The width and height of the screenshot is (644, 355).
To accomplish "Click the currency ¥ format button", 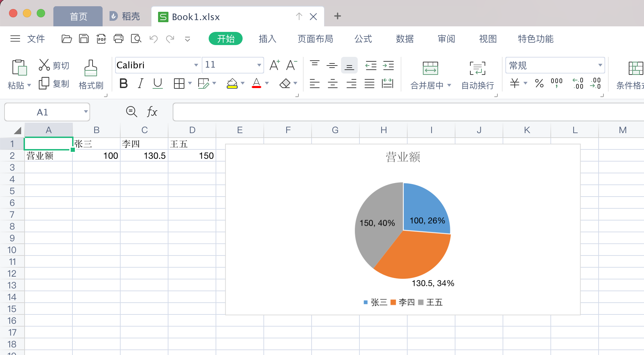I will [515, 83].
